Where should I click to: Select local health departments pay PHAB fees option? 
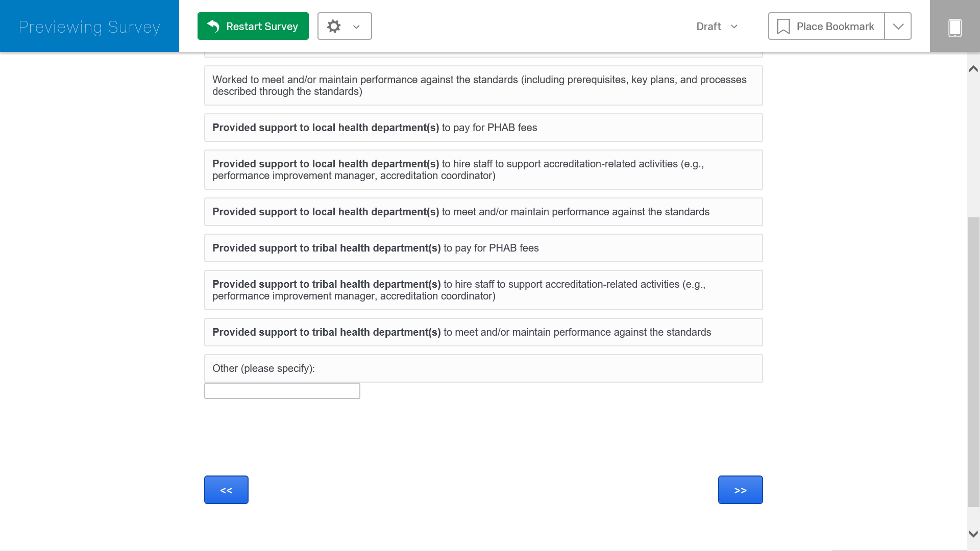point(483,128)
